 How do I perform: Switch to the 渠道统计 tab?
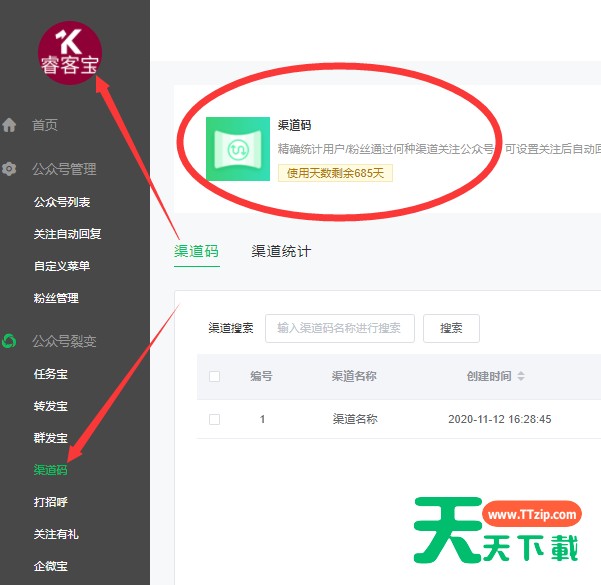click(x=281, y=251)
